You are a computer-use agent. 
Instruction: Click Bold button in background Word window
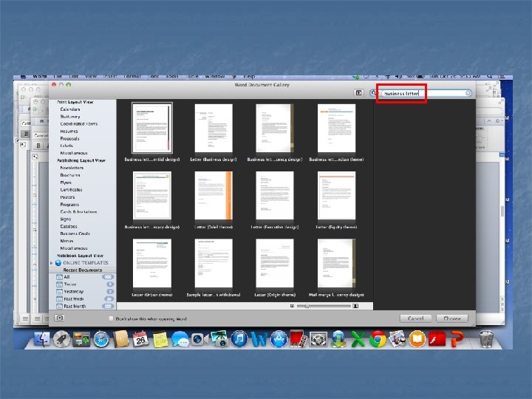(x=38, y=146)
